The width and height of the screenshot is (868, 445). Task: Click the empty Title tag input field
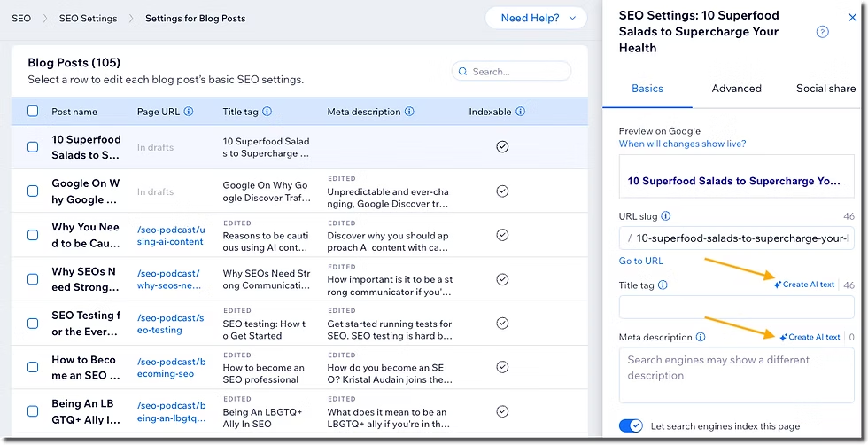pyautogui.click(x=736, y=307)
